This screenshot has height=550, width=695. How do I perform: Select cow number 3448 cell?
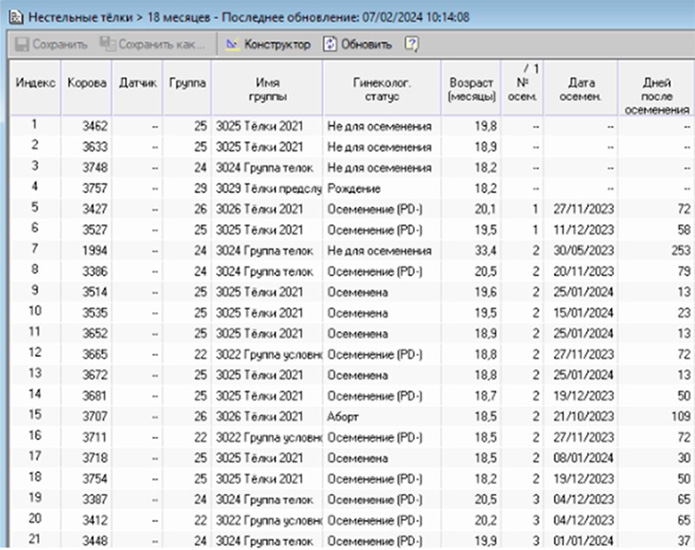(87, 541)
